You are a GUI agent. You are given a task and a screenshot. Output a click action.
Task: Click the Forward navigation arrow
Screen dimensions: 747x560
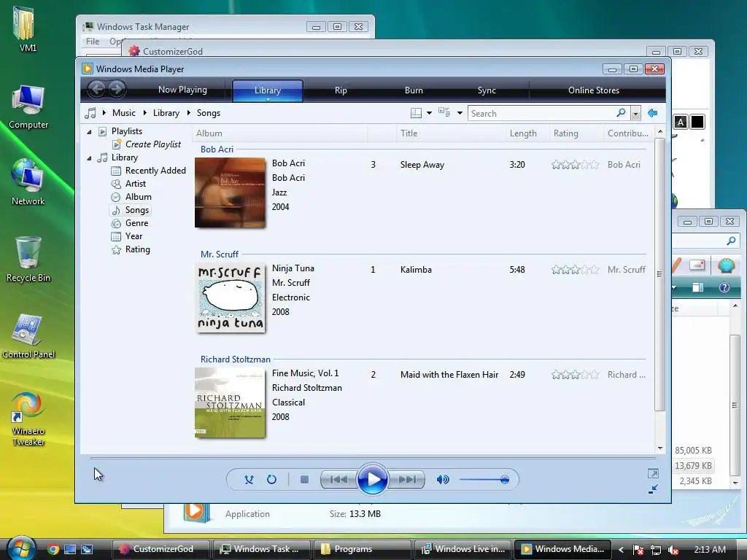pos(117,88)
